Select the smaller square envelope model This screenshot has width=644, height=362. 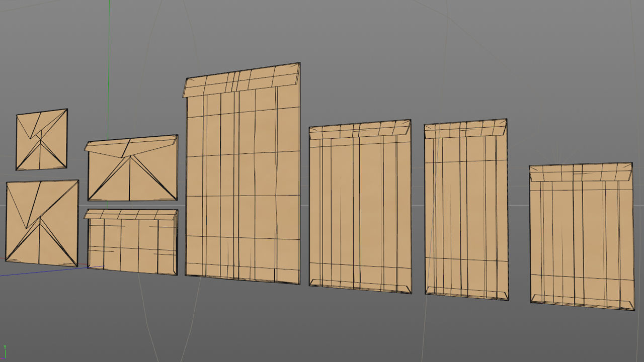(x=42, y=139)
